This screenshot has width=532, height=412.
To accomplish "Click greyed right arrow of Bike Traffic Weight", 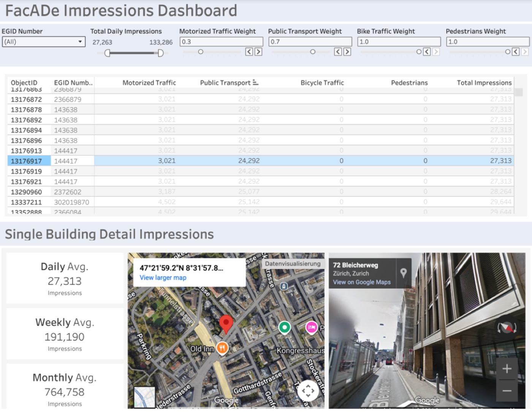I will (x=436, y=52).
